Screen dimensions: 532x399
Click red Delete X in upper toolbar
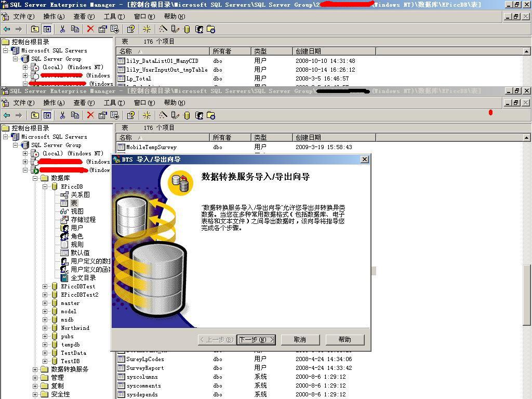[x=90, y=29]
